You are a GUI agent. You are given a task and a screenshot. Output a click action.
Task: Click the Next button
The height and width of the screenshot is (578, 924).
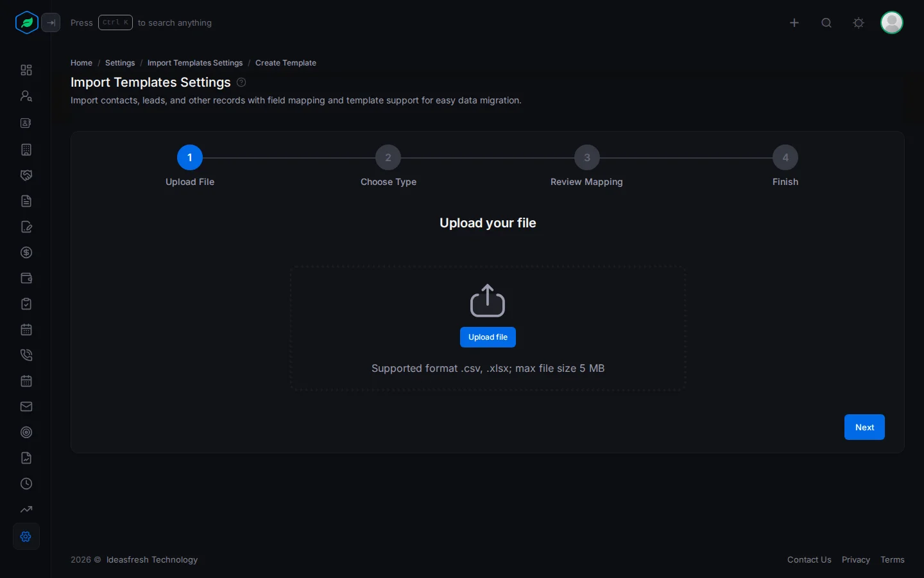864,427
